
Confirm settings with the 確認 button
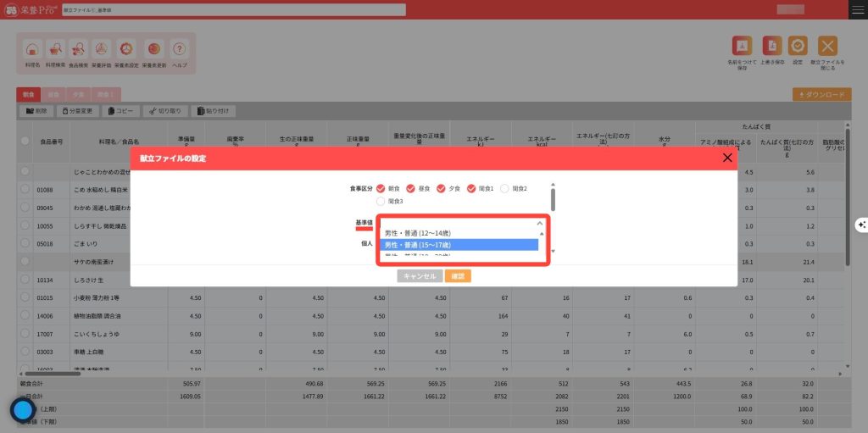click(x=458, y=275)
